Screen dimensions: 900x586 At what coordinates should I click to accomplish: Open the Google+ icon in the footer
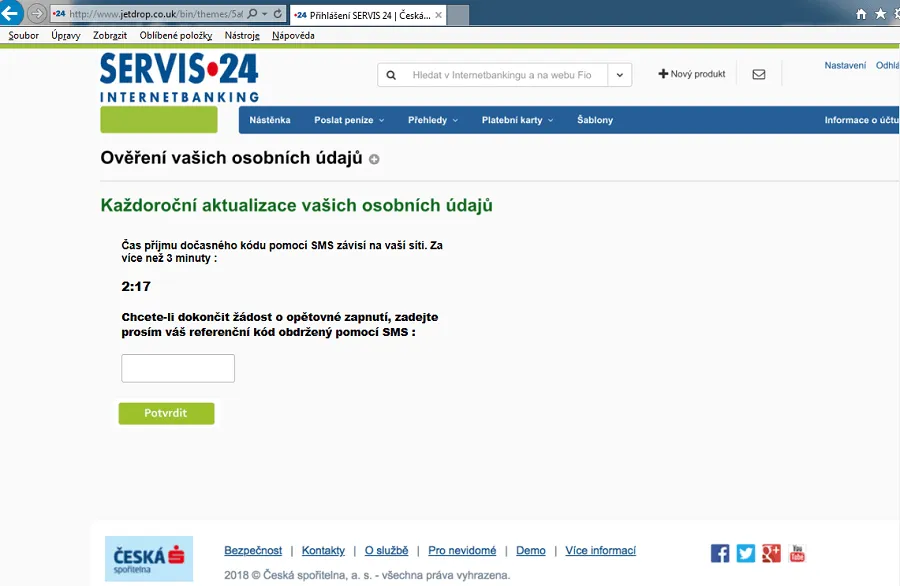[x=771, y=553]
